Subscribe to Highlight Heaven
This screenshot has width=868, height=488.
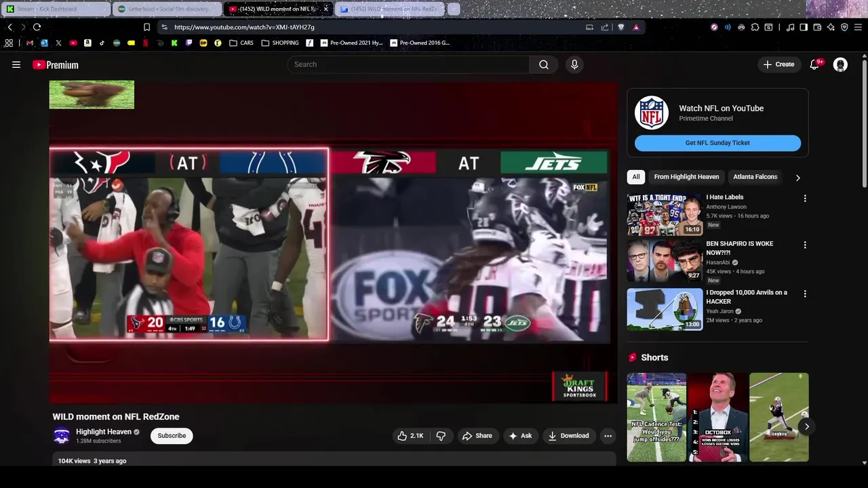172,436
